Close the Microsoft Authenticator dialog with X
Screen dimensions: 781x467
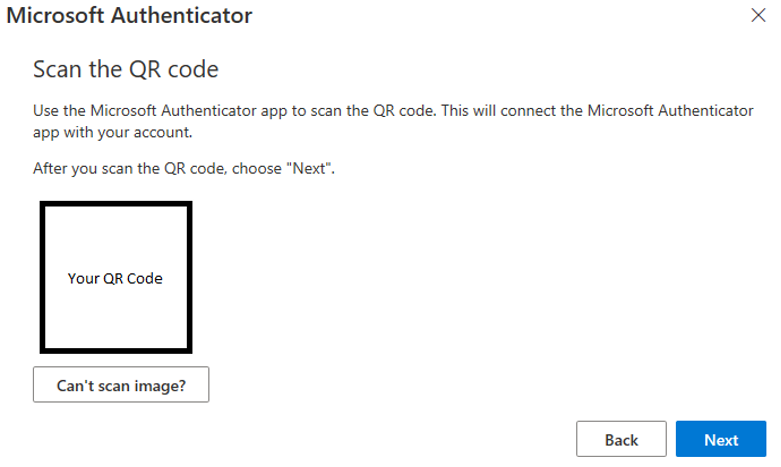[758, 15]
